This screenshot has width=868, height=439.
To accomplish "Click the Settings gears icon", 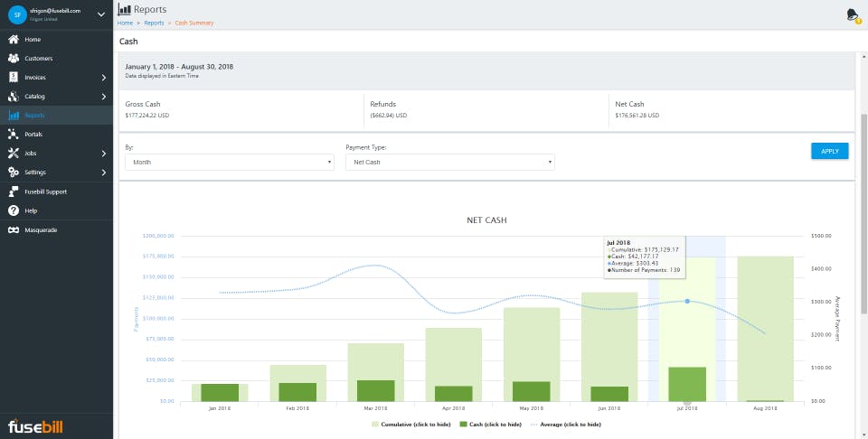I will point(14,172).
